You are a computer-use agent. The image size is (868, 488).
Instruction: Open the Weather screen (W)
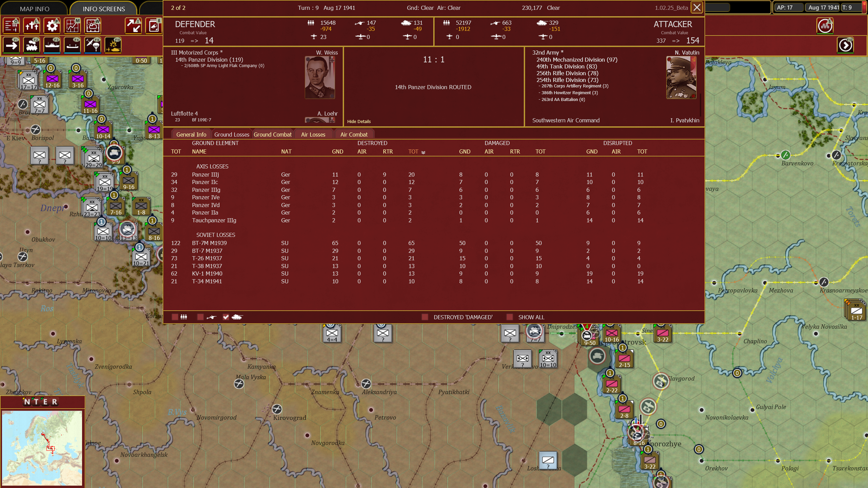[93, 25]
